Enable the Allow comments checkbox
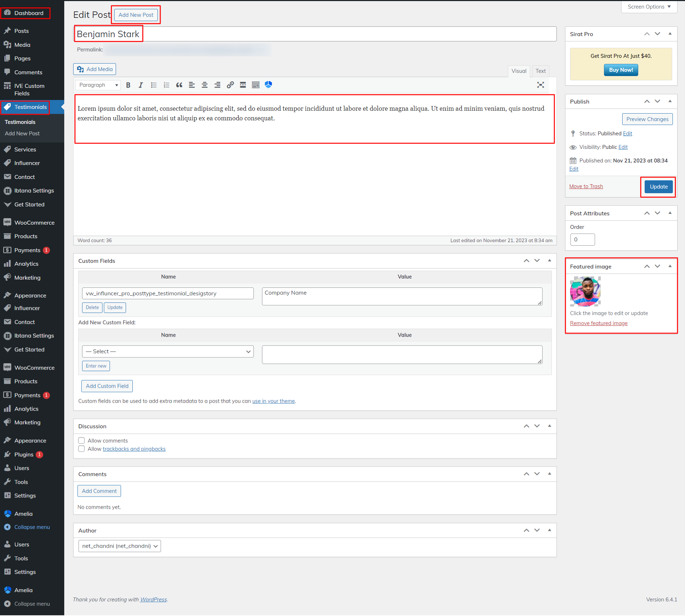This screenshot has height=616, width=685. 82,440
